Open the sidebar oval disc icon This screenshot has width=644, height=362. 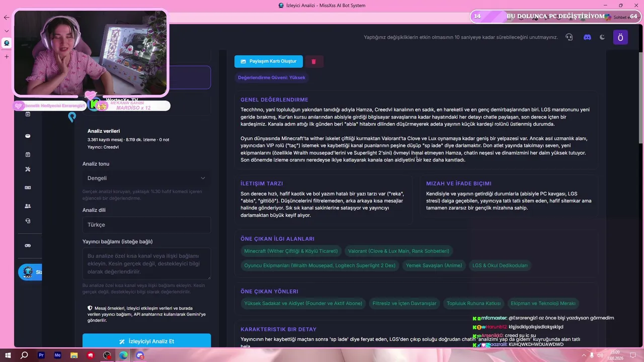pyautogui.click(x=28, y=136)
